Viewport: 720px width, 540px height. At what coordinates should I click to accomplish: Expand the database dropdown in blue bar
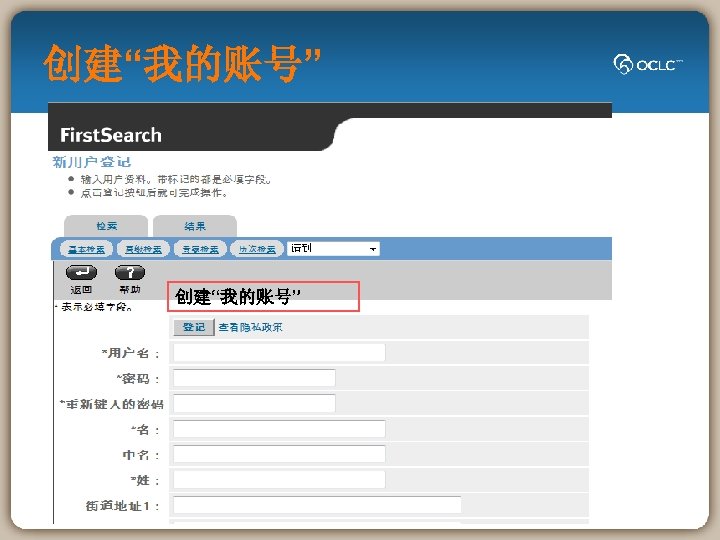pyautogui.click(x=333, y=249)
